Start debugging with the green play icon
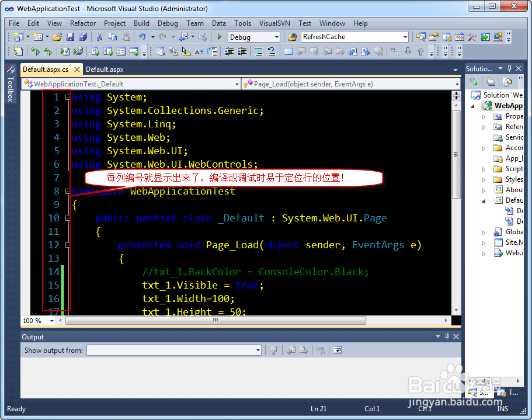The image size is (532, 420). click(219, 37)
